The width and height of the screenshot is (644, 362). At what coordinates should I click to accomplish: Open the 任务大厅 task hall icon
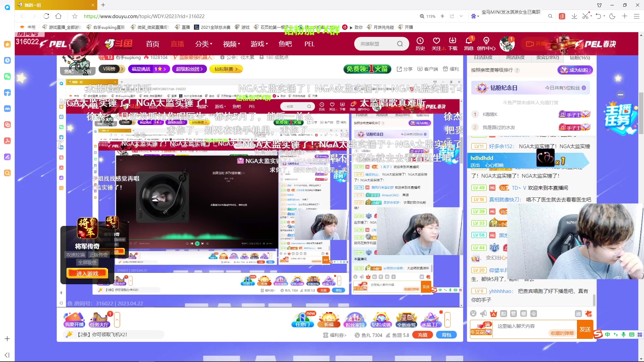coord(99,319)
